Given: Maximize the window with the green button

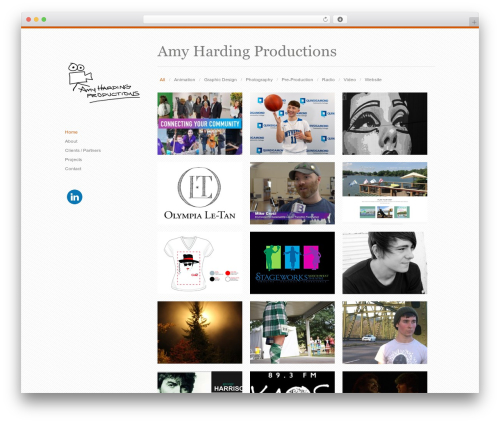Looking at the screenshot, I should pyautogui.click(x=44, y=19).
